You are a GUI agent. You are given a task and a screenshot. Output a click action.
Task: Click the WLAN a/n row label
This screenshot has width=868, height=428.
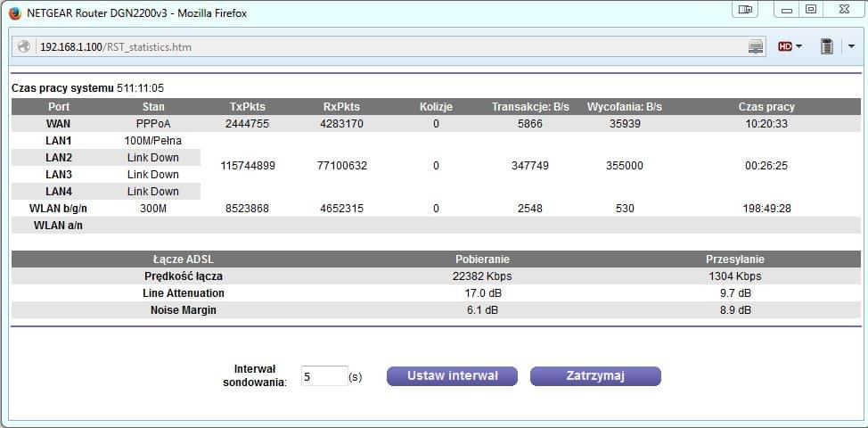coord(59,226)
